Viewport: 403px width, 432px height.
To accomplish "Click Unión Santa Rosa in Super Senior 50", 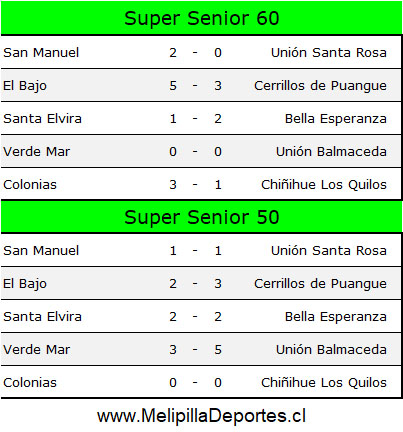I will coord(329,251).
